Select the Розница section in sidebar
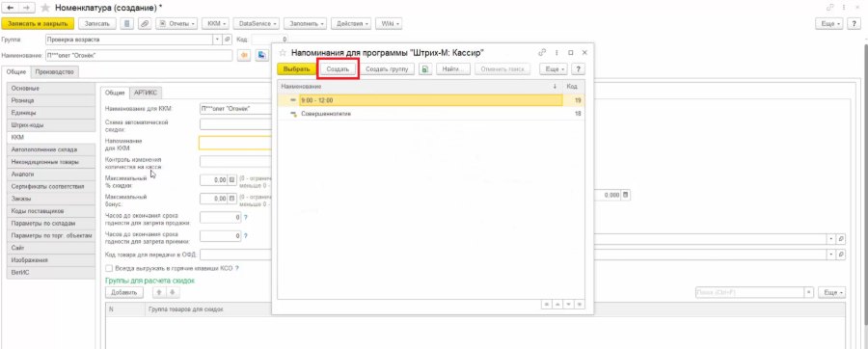Screen dimensions: 868x349 [x=51, y=100]
